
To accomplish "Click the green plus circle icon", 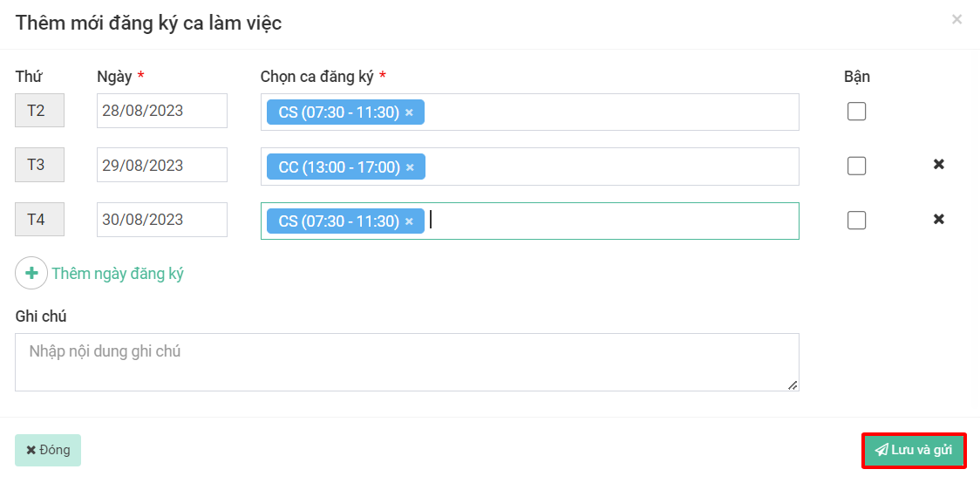I will [x=31, y=274].
